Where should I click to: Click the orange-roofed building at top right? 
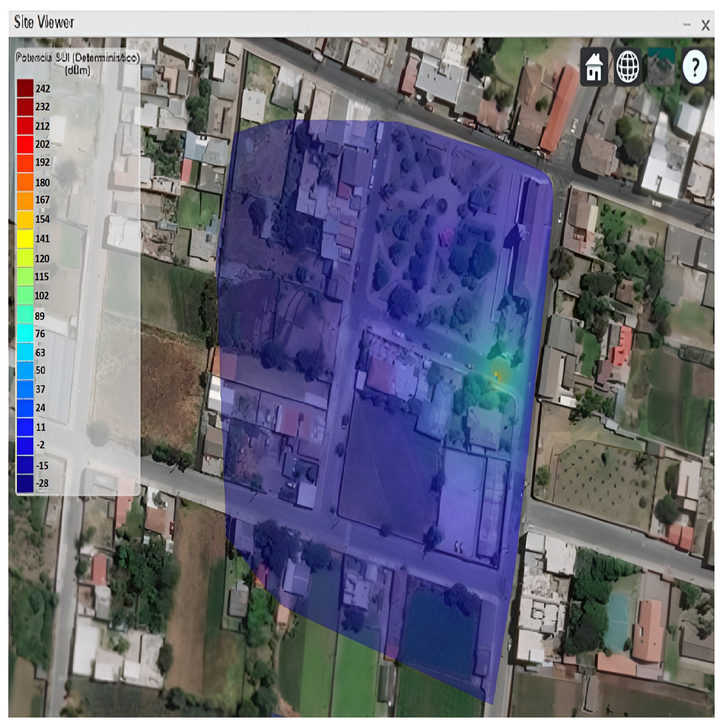coord(559,110)
